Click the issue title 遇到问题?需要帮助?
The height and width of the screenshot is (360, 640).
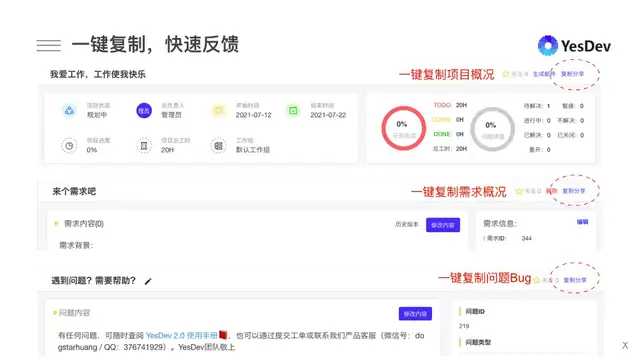pyautogui.click(x=93, y=280)
